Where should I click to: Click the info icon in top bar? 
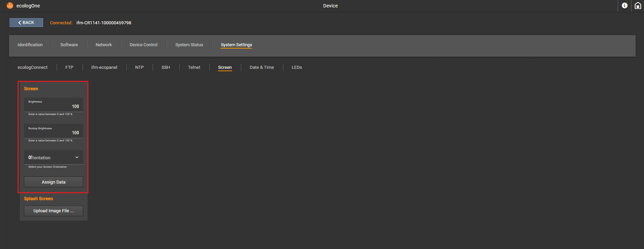[624, 6]
